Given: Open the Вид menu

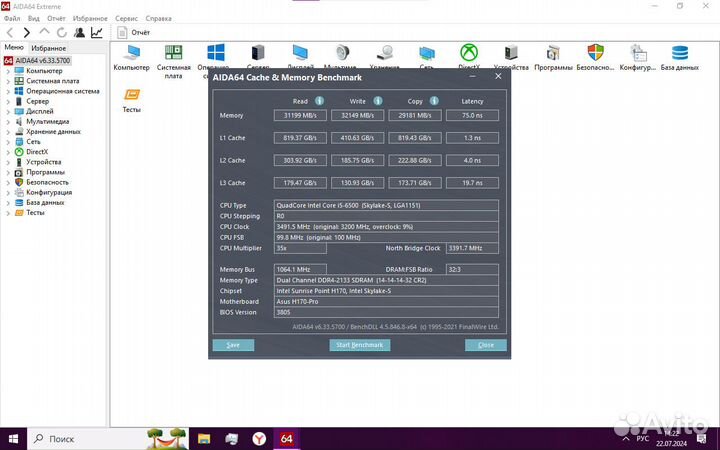Looking at the screenshot, I should (x=34, y=18).
